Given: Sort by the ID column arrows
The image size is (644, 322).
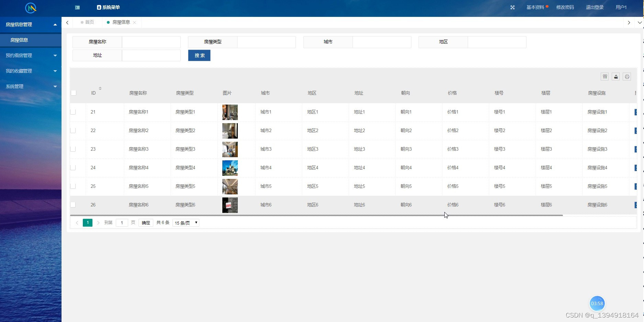Looking at the screenshot, I should point(100,88).
